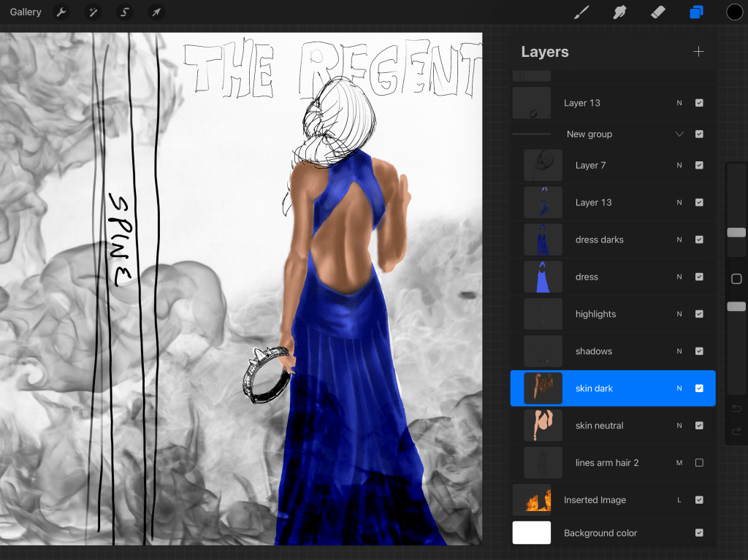Activate the Transform arrow tool
748x560 pixels.
pyautogui.click(x=156, y=12)
